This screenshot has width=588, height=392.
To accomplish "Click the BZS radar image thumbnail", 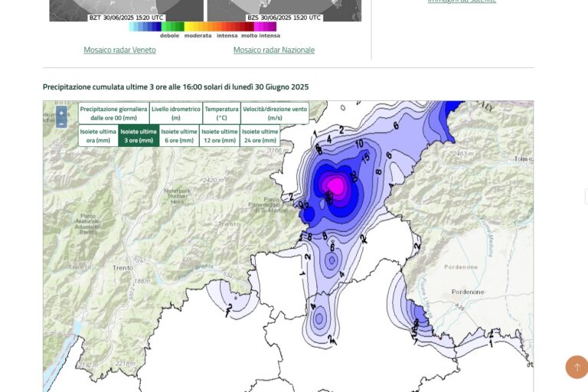I will click(284, 9).
